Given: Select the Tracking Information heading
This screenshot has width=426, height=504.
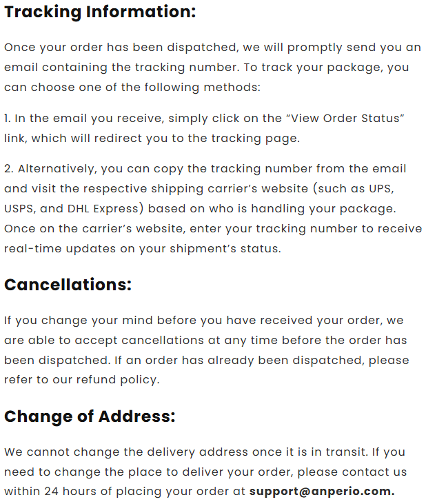Looking at the screenshot, I should coord(100,12).
